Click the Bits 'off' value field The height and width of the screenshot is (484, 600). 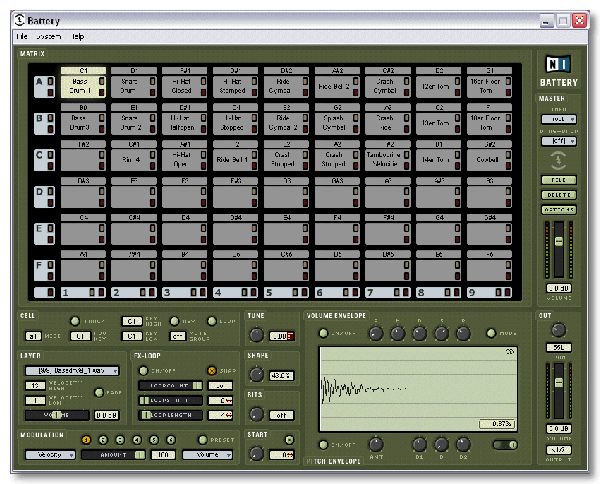[x=282, y=415]
